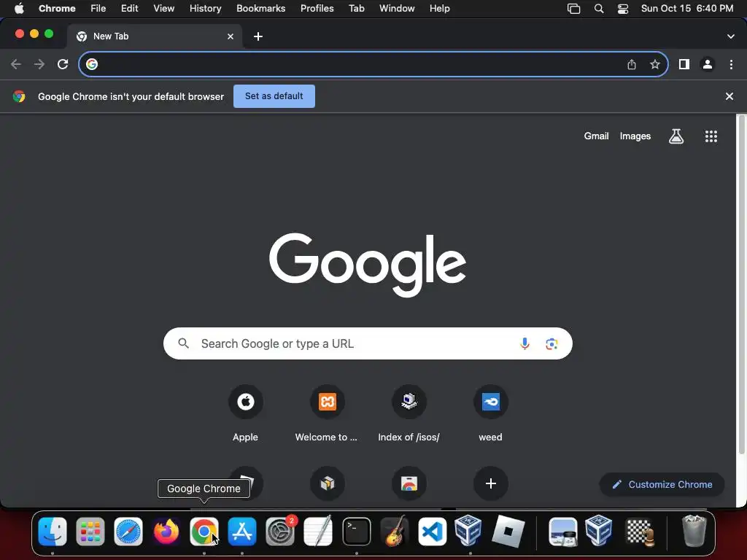This screenshot has height=560, width=747.
Task: Bookmark this tab with the star icon
Action: pos(655,64)
